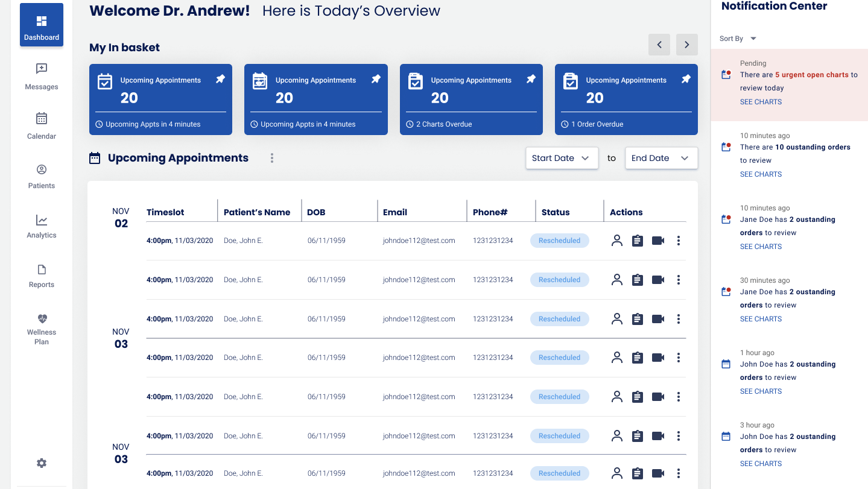868x489 pixels.
Task: Click the Actions column header
Action: 626,212
